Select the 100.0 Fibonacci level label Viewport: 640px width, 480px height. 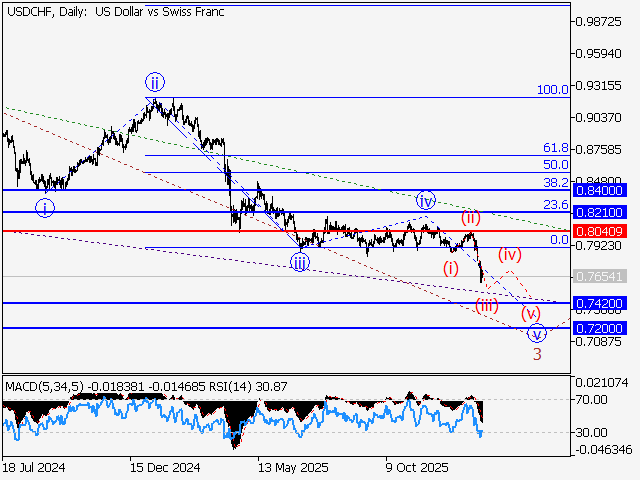tap(552, 90)
